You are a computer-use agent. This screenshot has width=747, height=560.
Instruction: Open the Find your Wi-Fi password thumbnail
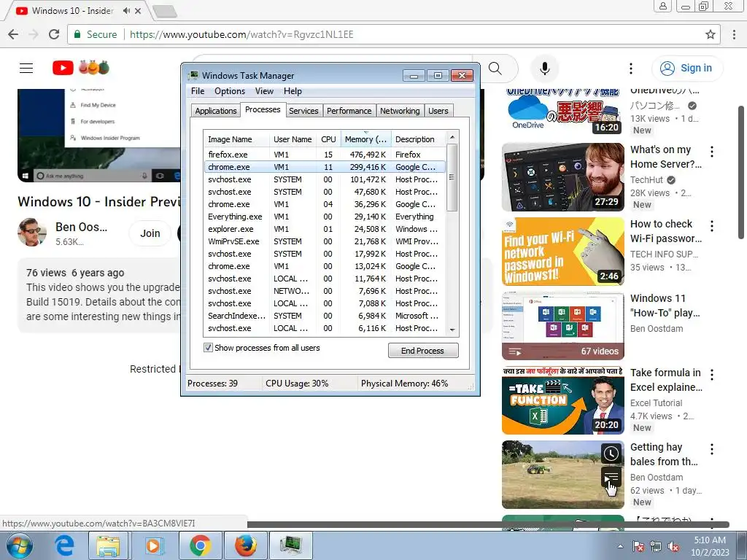(562, 252)
